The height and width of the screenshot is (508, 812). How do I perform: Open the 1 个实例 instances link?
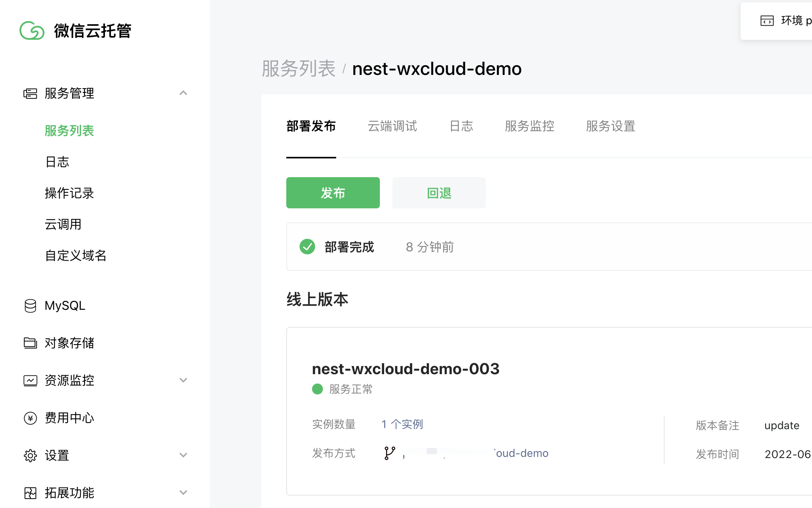[x=402, y=424]
